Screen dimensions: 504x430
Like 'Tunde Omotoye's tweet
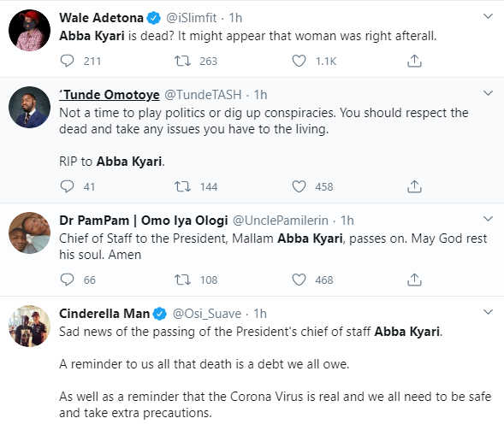click(299, 186)
